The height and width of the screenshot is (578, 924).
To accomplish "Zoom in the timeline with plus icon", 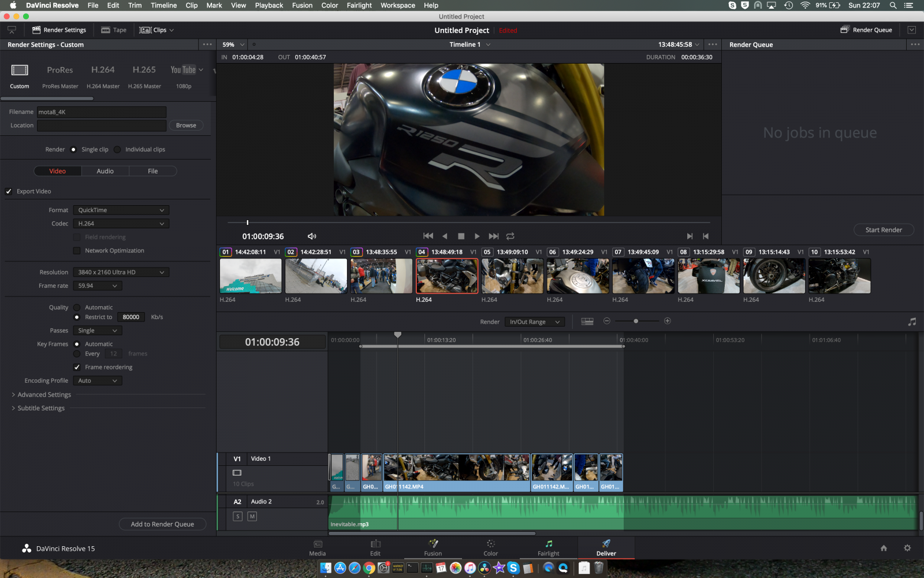I will [668, 321].
